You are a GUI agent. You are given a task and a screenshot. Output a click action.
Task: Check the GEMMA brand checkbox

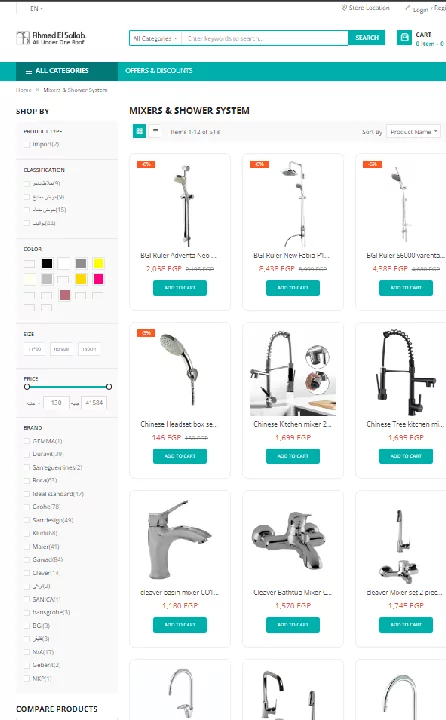27,441
